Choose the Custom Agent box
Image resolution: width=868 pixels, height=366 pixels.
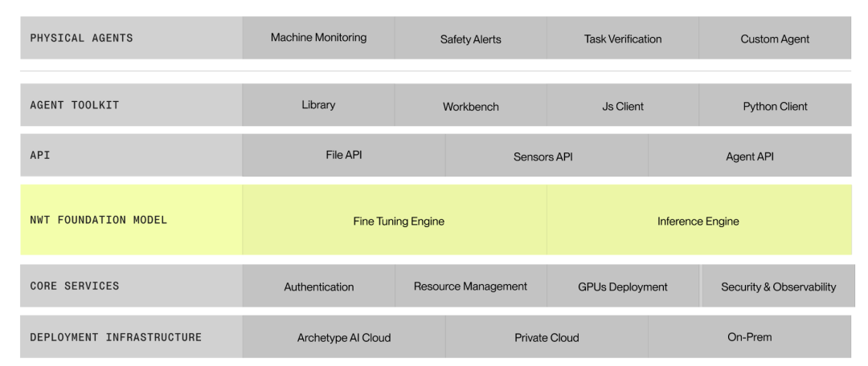[775, 38]
